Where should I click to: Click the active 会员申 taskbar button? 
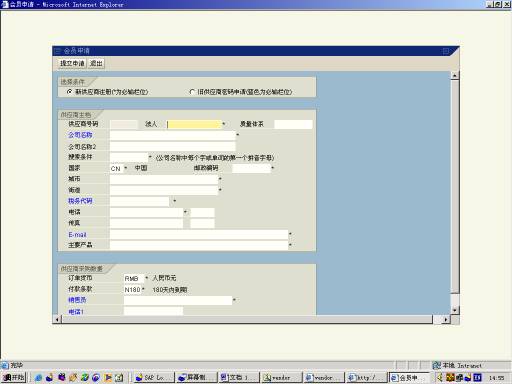pos(409,378)
